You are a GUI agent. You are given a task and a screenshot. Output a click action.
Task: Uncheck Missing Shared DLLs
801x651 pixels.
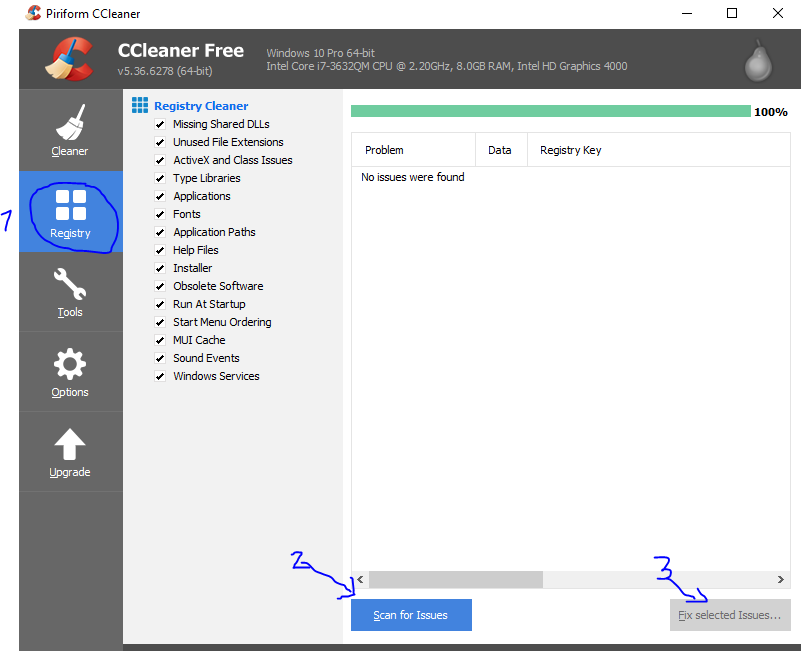(160, 124)
